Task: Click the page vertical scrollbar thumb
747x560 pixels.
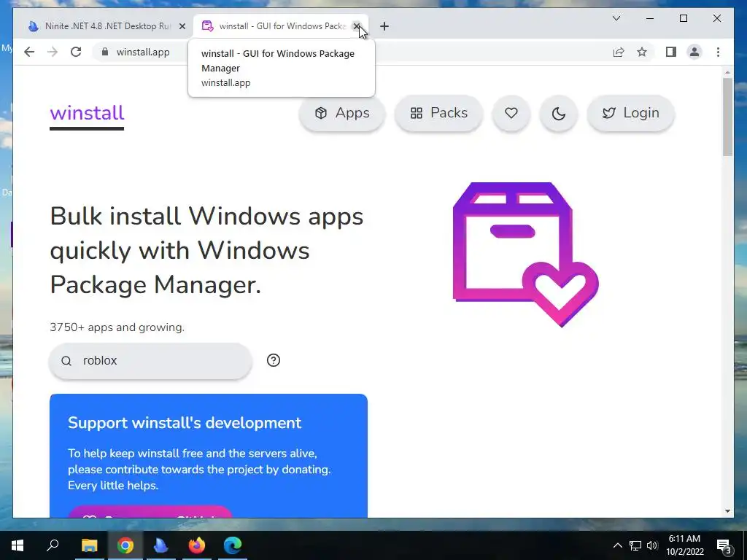Action: [x=727, y=117]
